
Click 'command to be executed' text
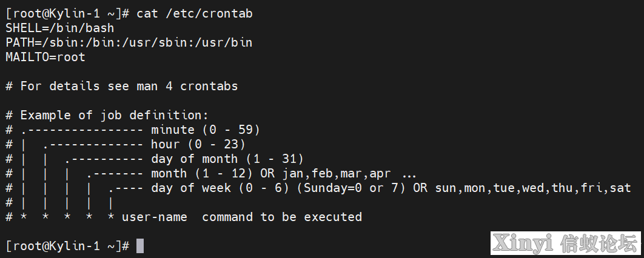pyautogui.click(x=282, y=217)
